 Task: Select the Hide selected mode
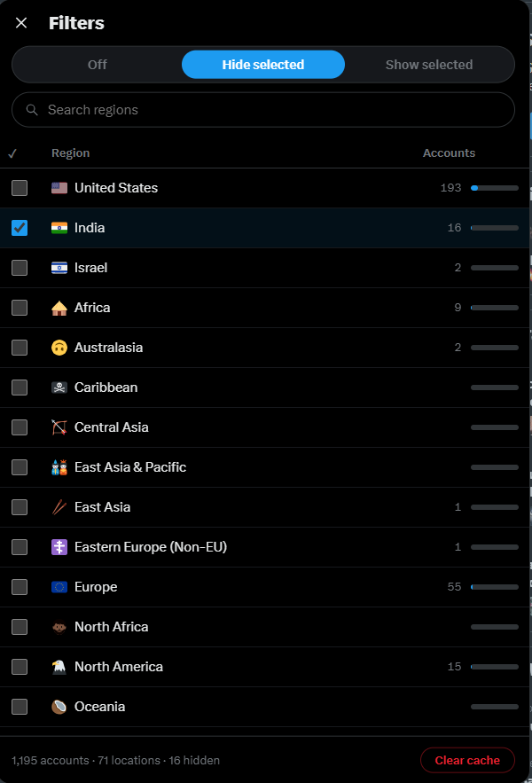(263, 65)
